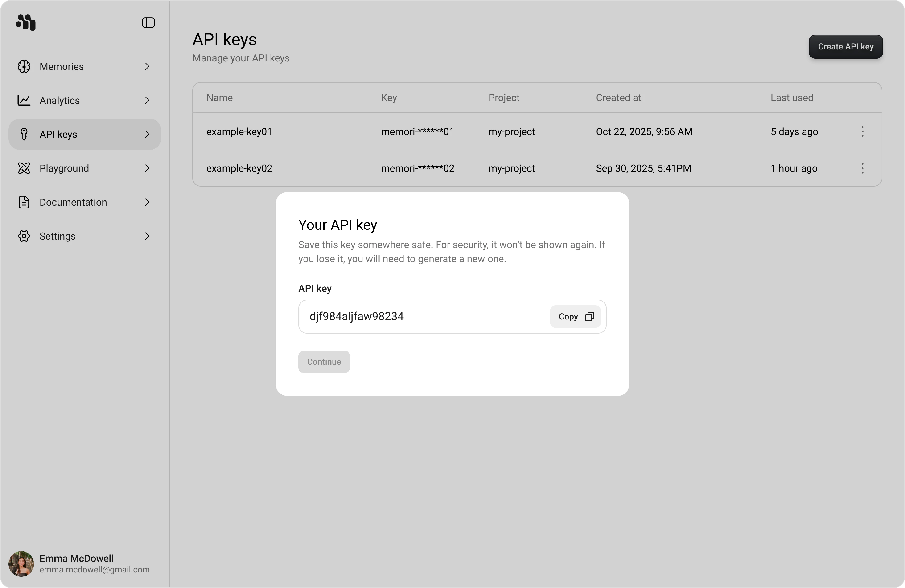Click Emma McDowell's profile avatar
Image resolution: width=905 pixels, height=588 pixels.
[x=21, y=564]
